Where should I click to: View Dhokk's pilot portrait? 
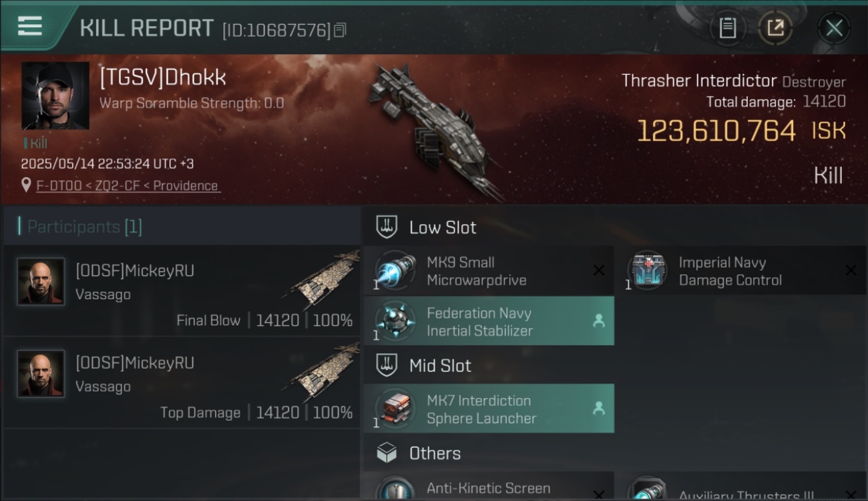tap(55, 96)
